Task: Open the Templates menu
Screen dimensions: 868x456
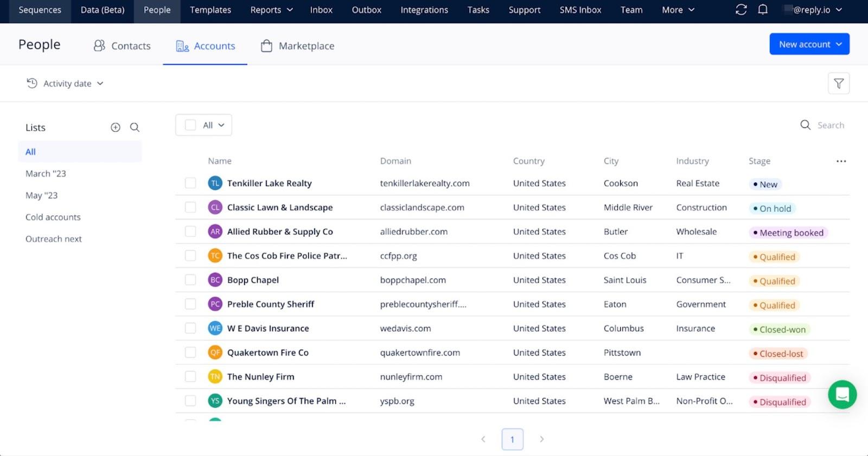Action: coord(210,10)
